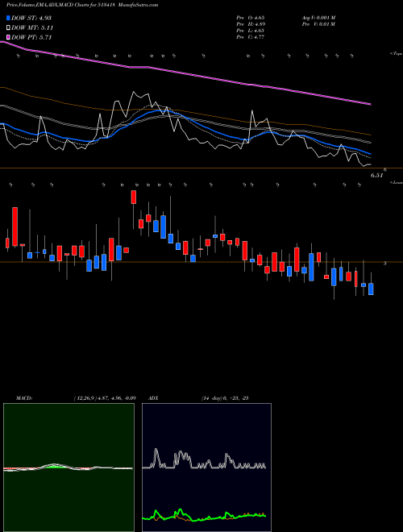Open the dark blue ADX indicator chart panel
The height and width of the screenshot is (532, 403).
(x=206, y=468)
